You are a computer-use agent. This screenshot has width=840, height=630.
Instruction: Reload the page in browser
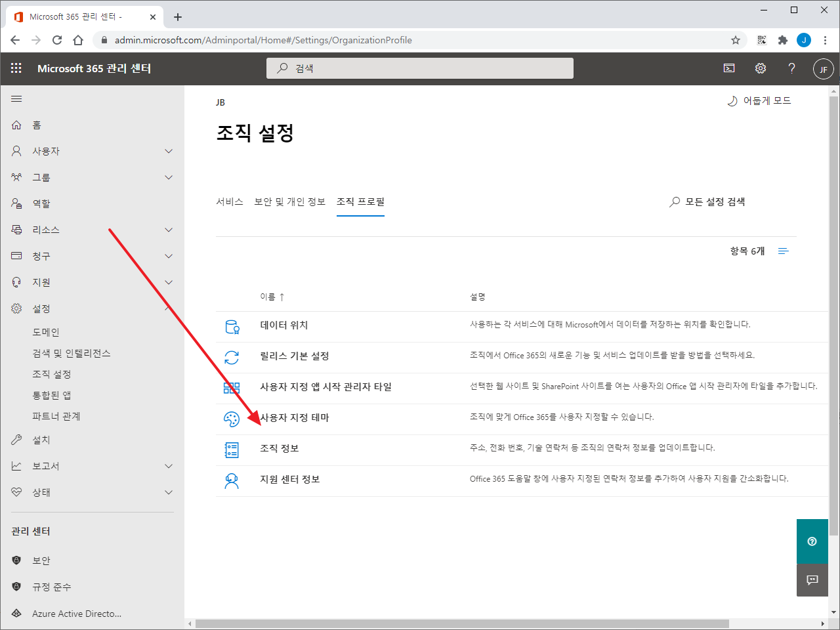pyautogui.click(x=57, y=40)
